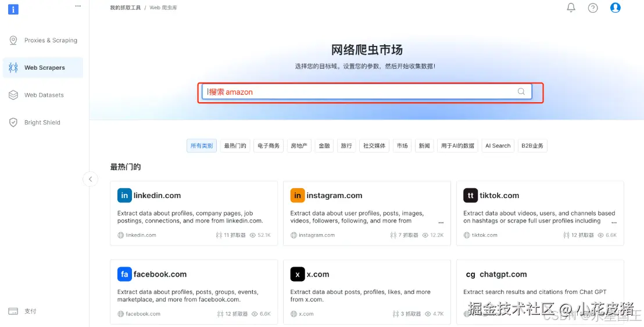Click 7 抓取器 count on instagram card
Screen dimensions: 644x327
coord(404,235)
